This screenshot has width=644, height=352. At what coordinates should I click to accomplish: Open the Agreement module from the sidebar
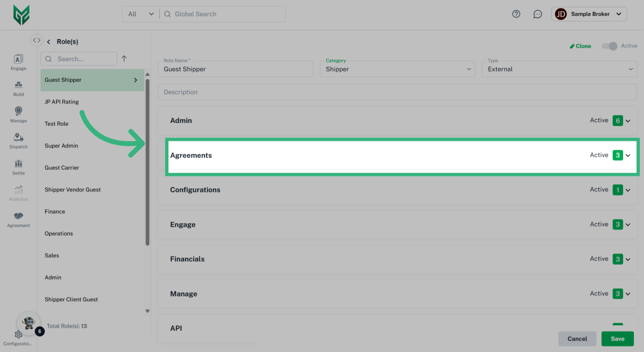tap(18, 219)
